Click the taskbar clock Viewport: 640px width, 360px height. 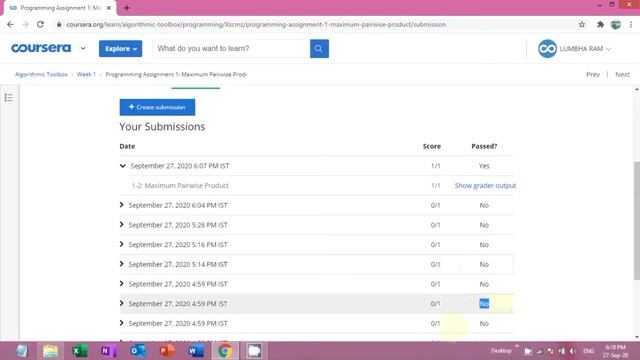(616, 351)
